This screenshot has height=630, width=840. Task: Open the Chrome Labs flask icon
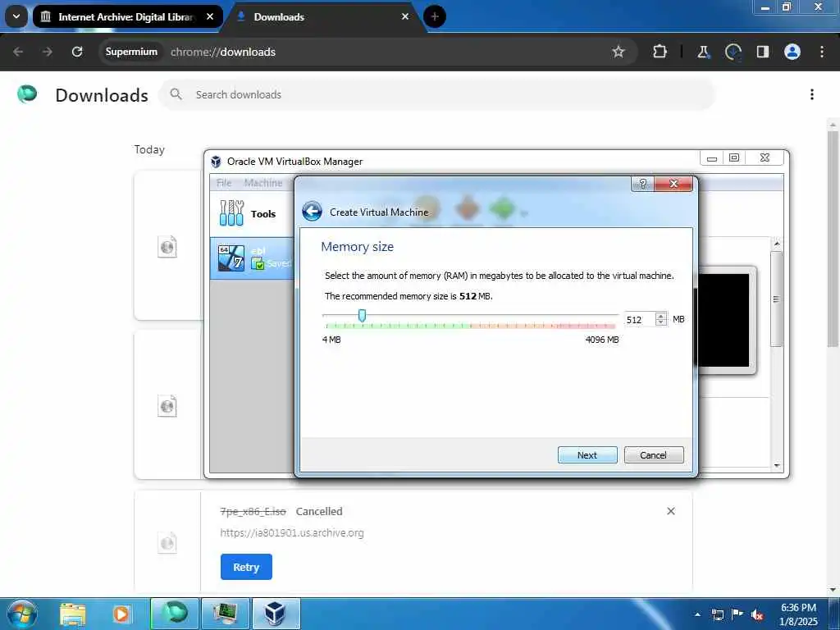(703, 52)
